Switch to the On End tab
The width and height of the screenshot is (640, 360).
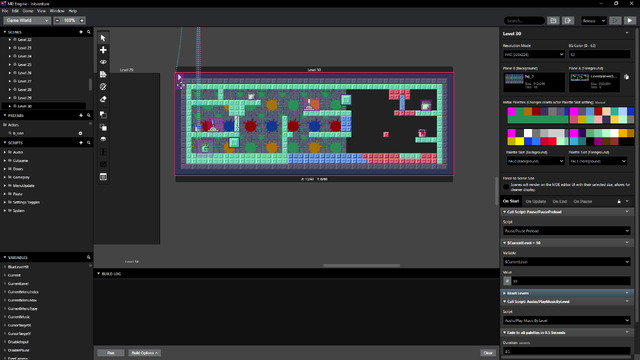[x=560, y=201]
